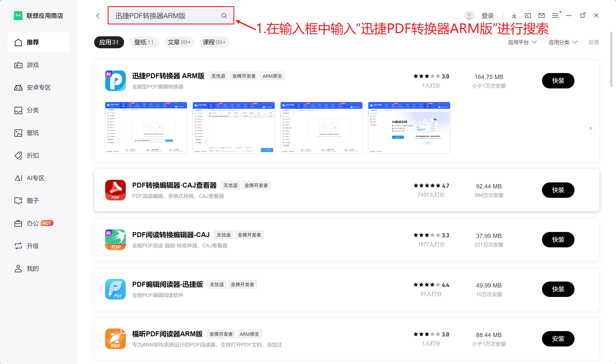The image size is (616, 364).
Task: Open 升级 in the sidebar
Action: (38, 246)
